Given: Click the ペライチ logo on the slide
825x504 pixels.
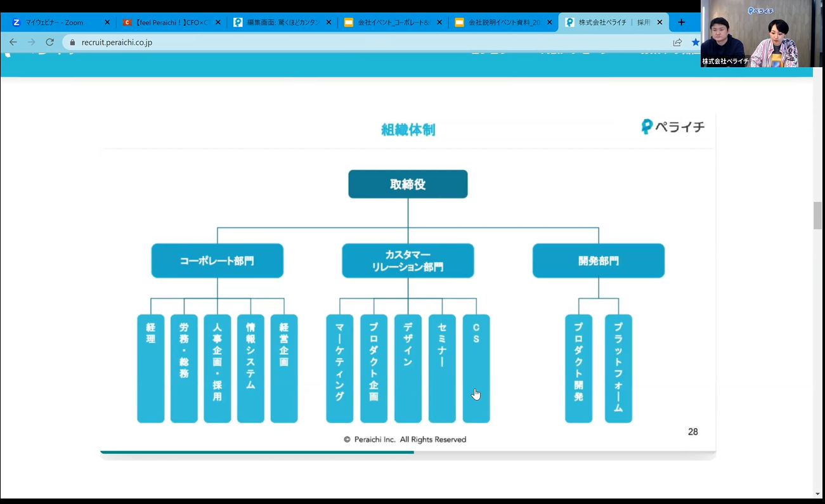Looking at the screenshot, I should coord(673,127).
